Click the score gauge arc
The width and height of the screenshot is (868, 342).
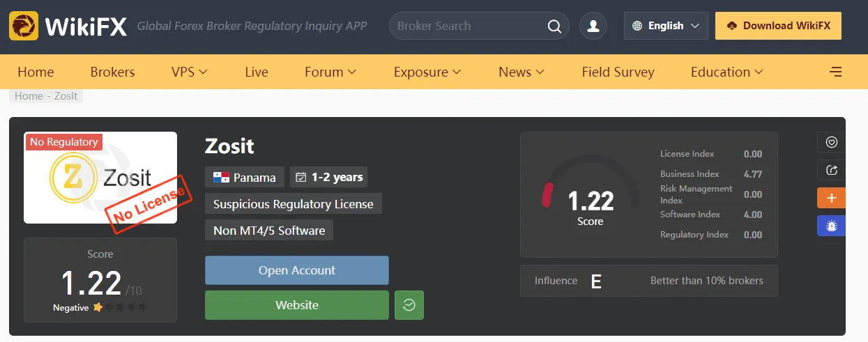coord(591,182)
